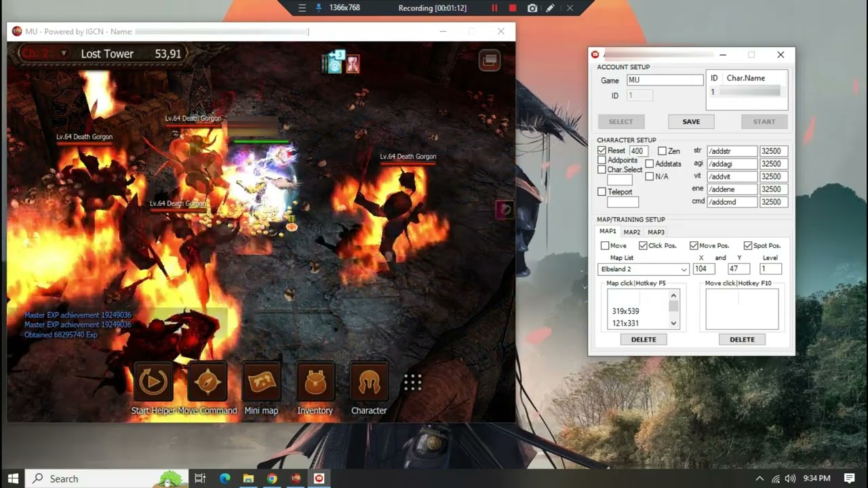Open the Inventory bag icon
The width and height of the screenshot is (868, 488).
click(x=315, y=382)
